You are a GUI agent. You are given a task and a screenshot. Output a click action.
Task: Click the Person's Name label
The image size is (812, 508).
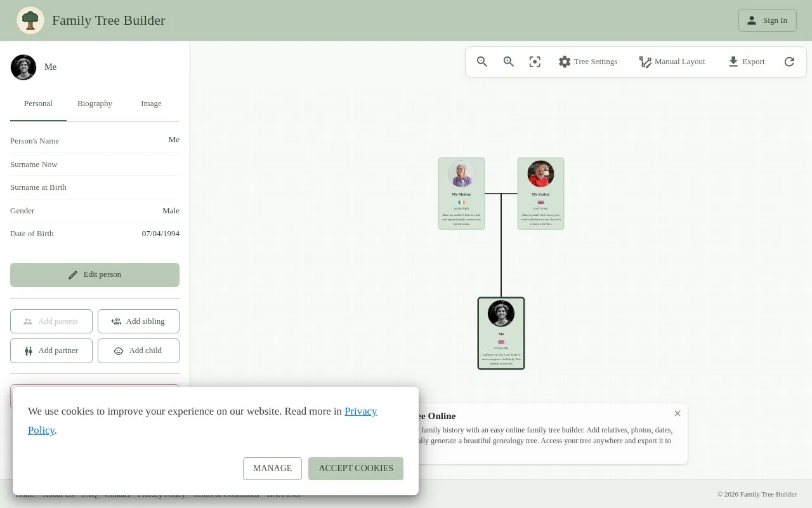(34, 141)
